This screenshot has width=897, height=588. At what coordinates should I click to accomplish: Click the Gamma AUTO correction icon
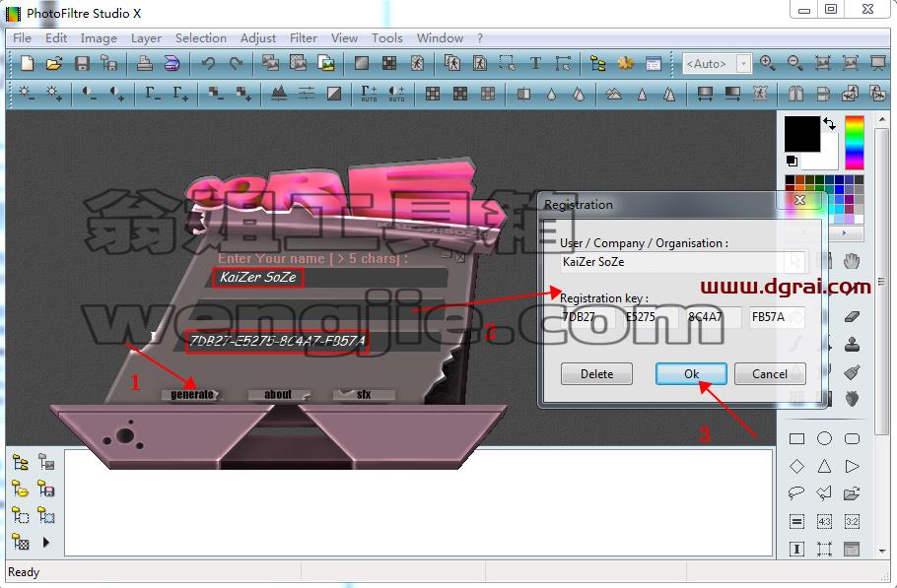369,94
